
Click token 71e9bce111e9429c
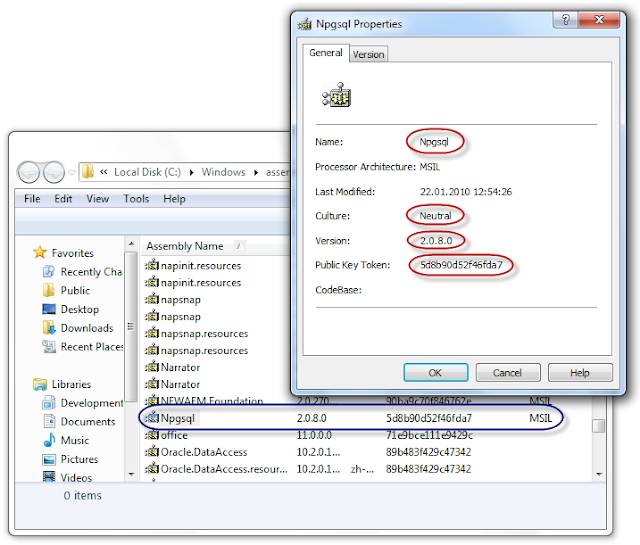pyautogui.click(x=429, y=435)
